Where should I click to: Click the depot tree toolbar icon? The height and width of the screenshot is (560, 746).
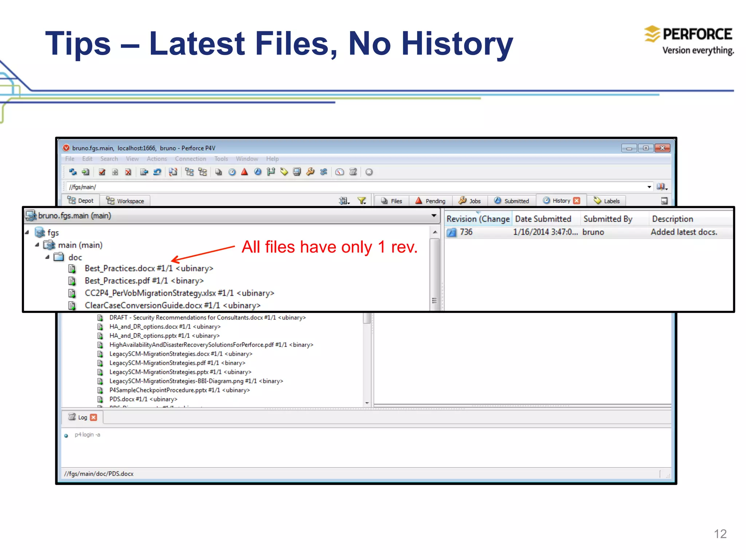point(189,172)
